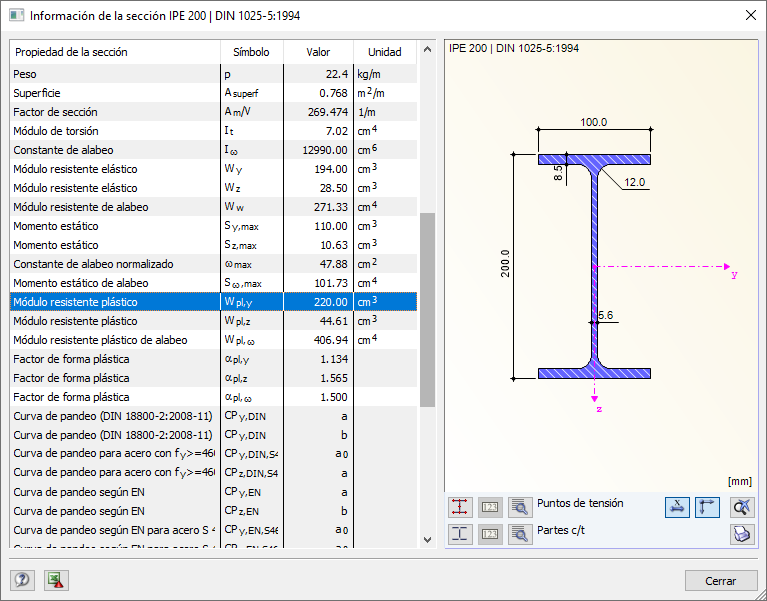Viewport: 767px width, 601px height.
Task: Click the value 12990.00 cell
Action: coord(318,150)
